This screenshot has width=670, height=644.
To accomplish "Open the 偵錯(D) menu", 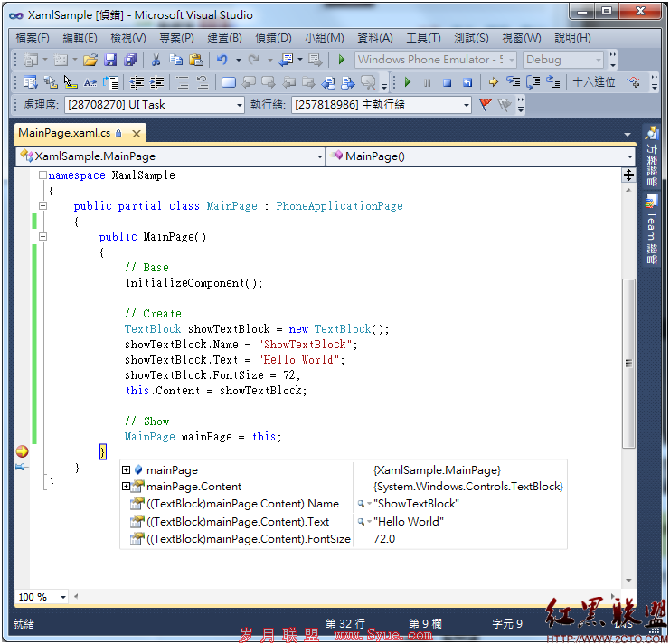I will 273,38.
